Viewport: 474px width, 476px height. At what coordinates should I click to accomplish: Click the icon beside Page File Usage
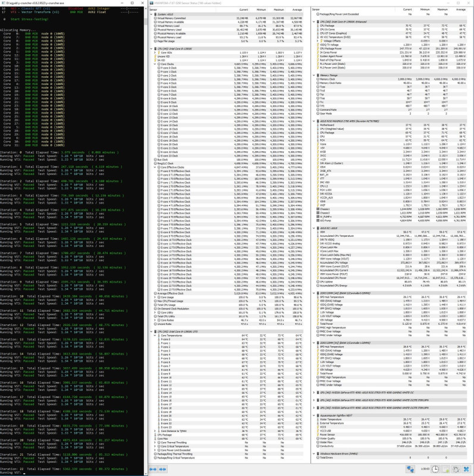[155, 41]
